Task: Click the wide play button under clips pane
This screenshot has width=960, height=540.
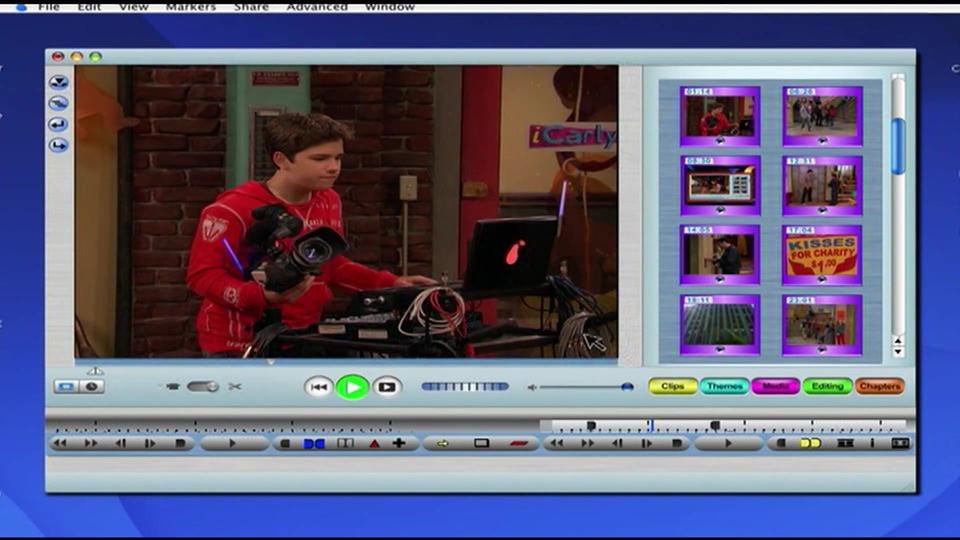Action: [x=729, y=443]
